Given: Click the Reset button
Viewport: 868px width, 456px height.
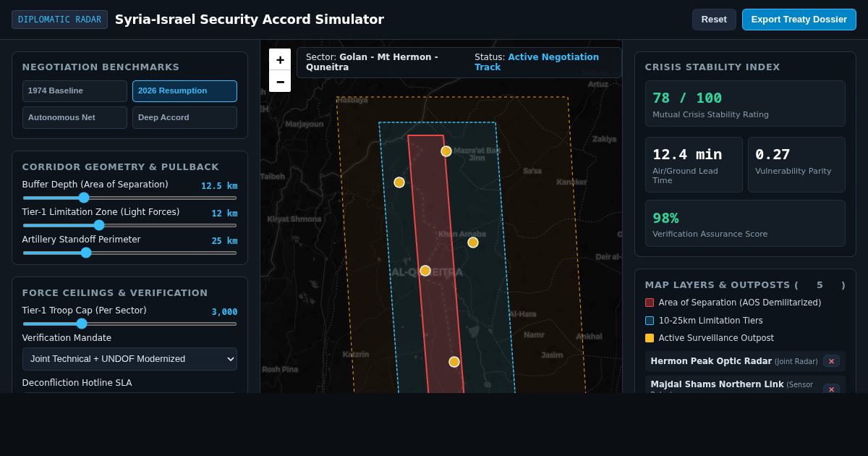Looking at the screenshot, I should point(714,20).
